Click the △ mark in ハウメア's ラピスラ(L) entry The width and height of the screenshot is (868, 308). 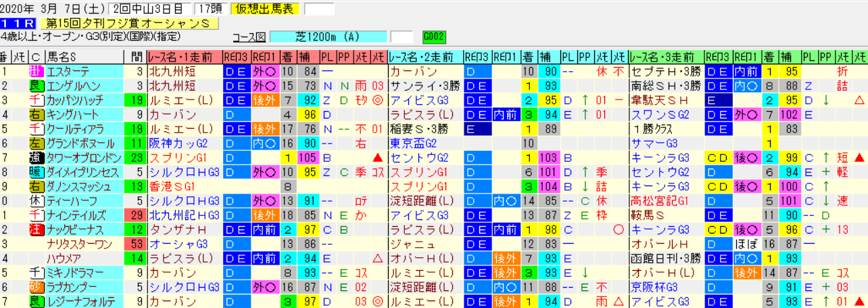(379, 259)
